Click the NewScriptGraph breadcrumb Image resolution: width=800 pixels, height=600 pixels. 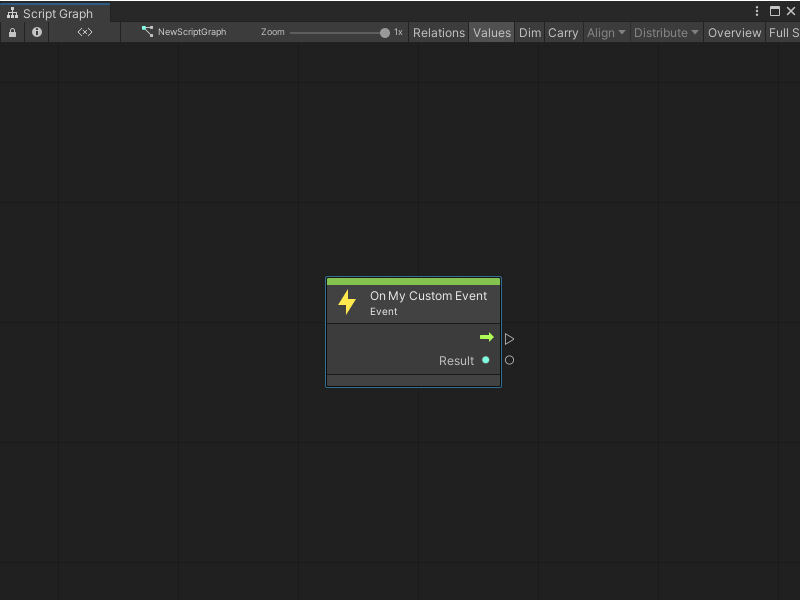(194, 32)
